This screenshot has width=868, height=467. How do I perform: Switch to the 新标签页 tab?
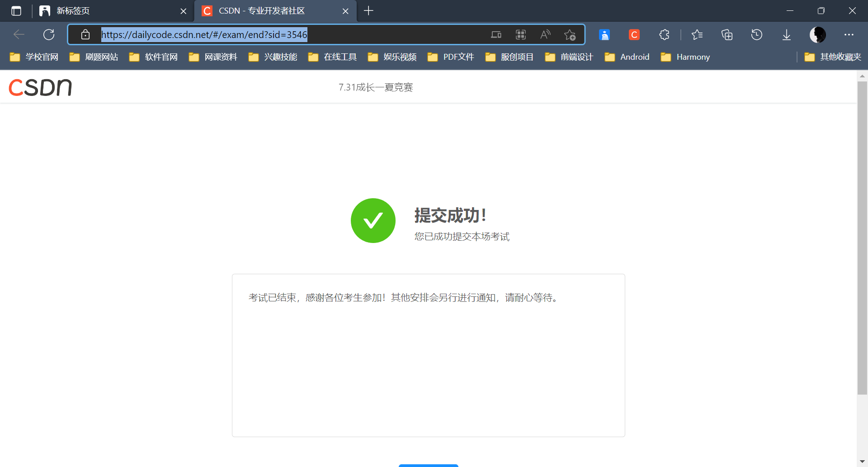(113, 11)
